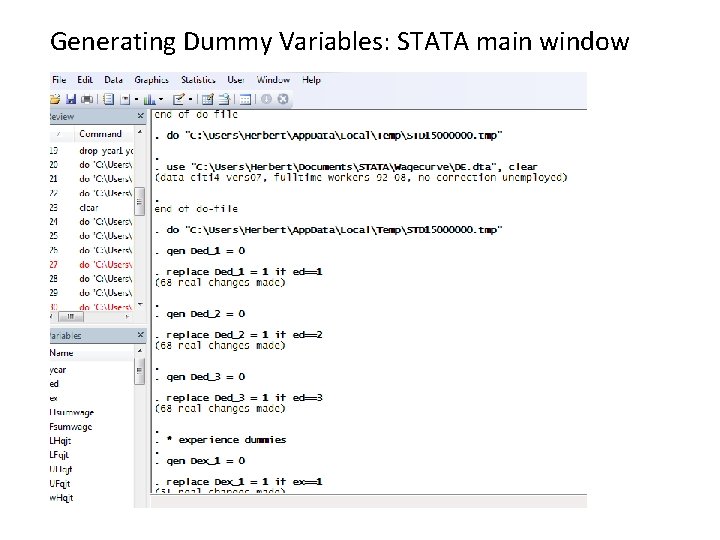The image size is (720, 540).
Task: Open the Data Browser icon
Action: [x=224, y=99]
